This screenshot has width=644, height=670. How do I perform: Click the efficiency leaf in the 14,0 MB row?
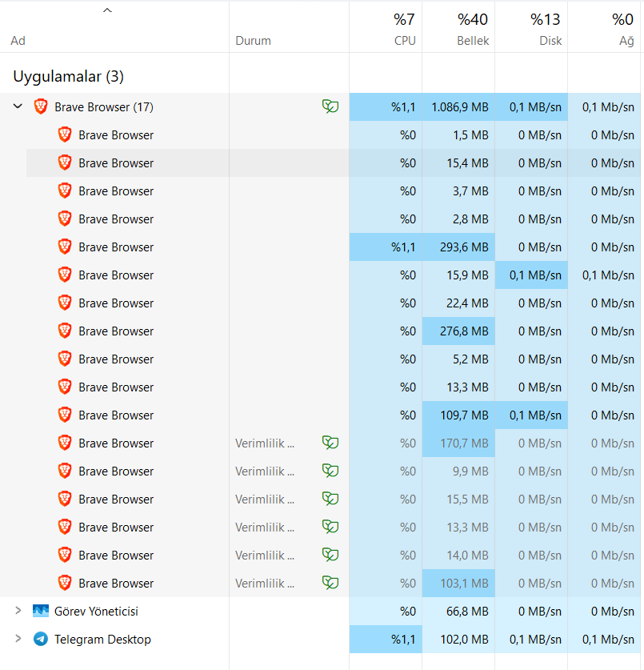pyautogui.click(x=330, y=555)
